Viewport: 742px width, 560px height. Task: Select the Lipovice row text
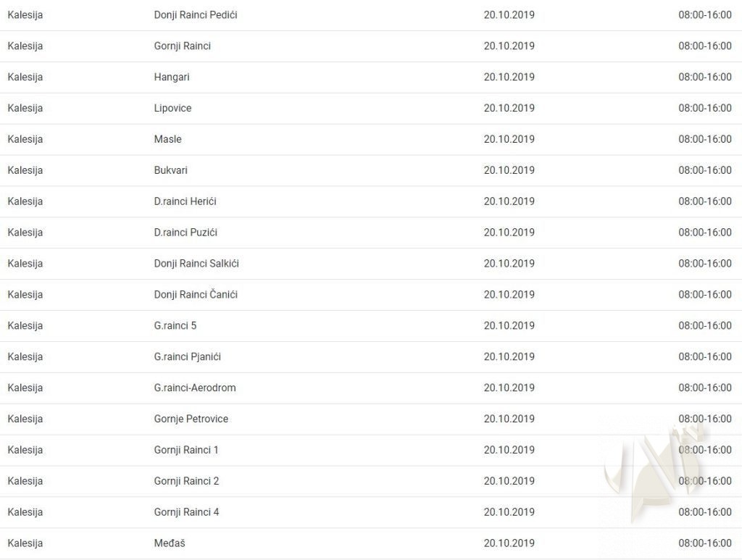click(173, 109)
